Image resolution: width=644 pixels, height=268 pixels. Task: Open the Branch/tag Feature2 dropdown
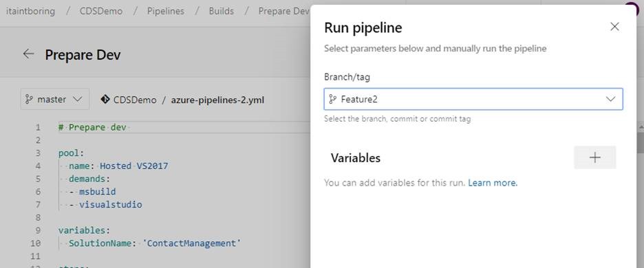click(473, 99)
